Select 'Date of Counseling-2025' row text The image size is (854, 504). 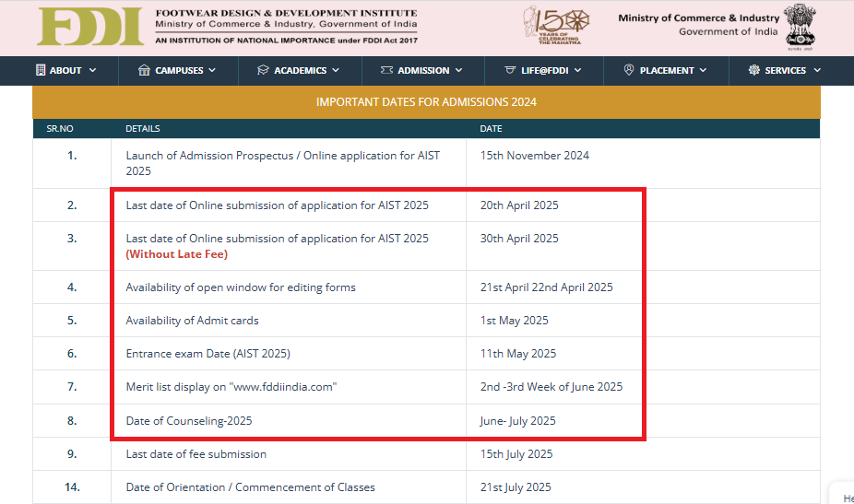[x=189, y=421]
